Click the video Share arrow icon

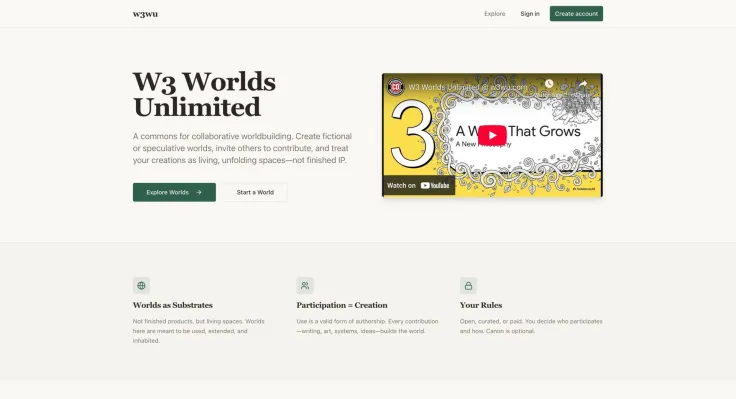[x=583, y=84]
